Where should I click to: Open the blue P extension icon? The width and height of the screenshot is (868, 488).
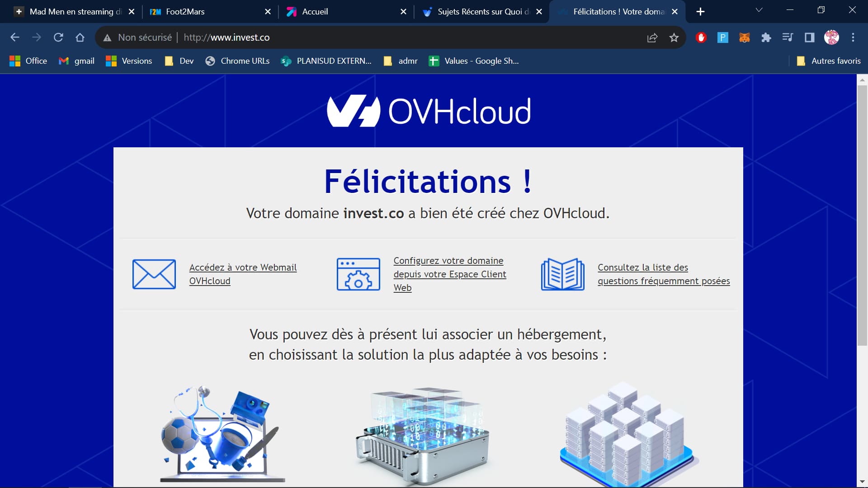(x=723, y=38)
